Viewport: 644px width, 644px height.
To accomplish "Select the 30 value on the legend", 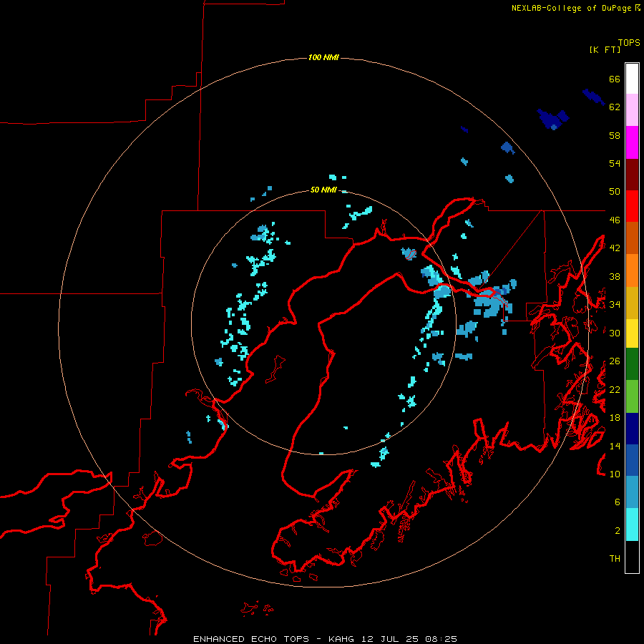I will [615, 333].
